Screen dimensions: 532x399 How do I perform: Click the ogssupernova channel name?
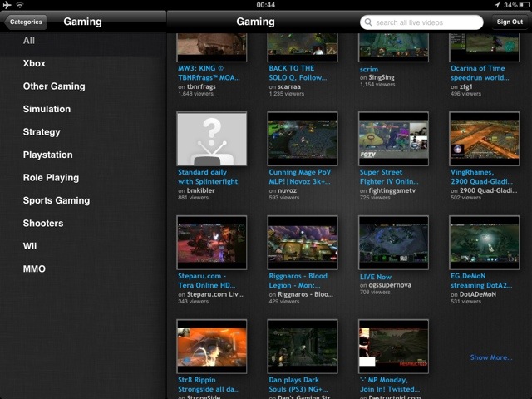click(x=390, y=285)
